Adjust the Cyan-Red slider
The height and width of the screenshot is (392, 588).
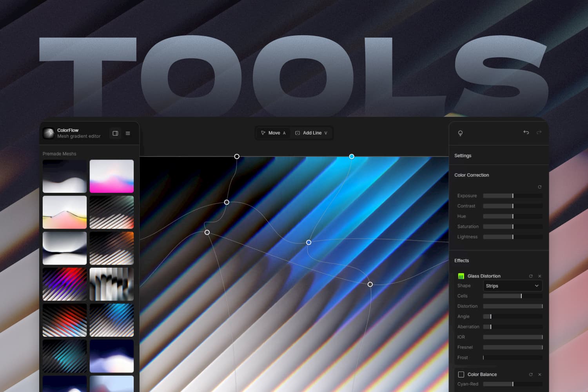click(x=513, y=384)
